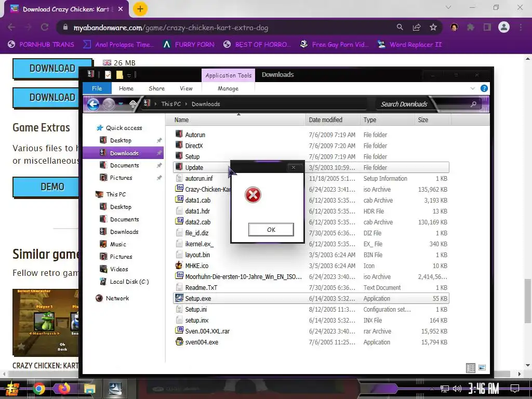Screen dimensions: 532x399
Task: Select the MHKE.ico icon file
Action: pyautogui.click(x=179, y=265)
